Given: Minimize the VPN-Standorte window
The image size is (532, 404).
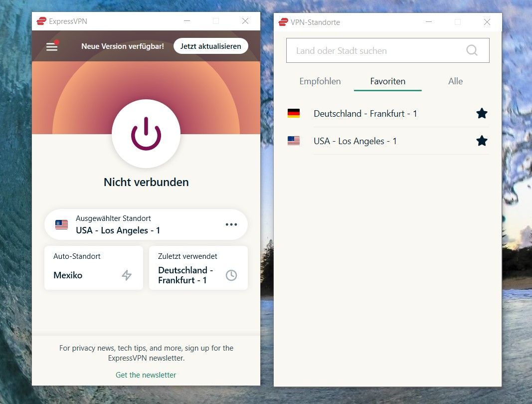Looking at the screenshot, I should 429,22.
